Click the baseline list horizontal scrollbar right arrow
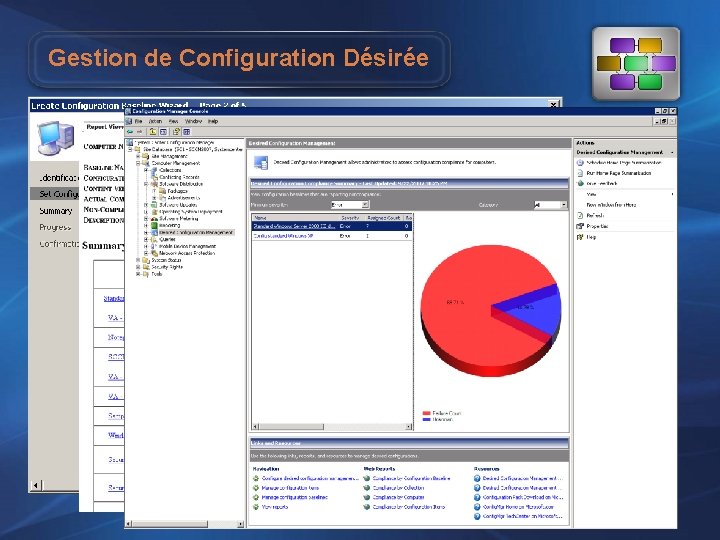Screen dimensions: 720x540 coord(409,427)
